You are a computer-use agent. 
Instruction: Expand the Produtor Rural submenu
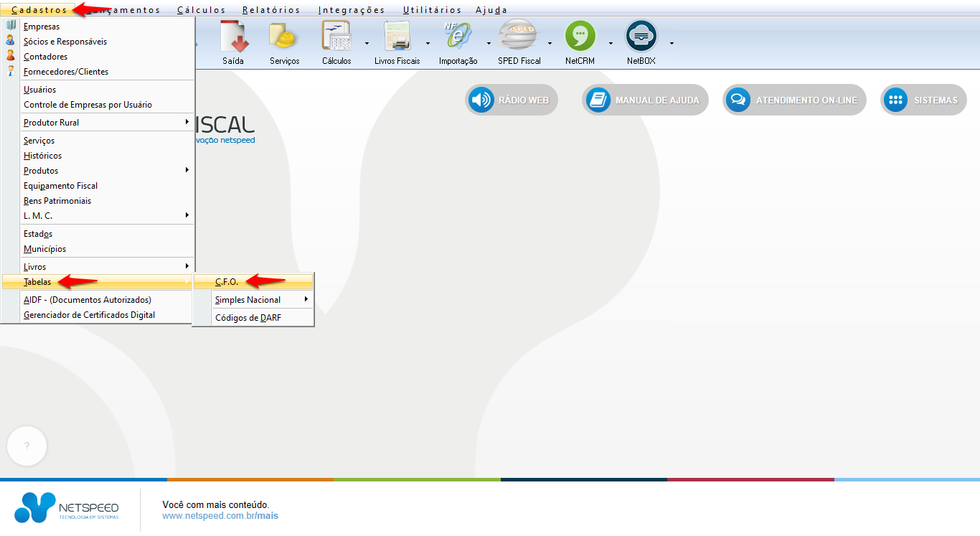[104, 123]
